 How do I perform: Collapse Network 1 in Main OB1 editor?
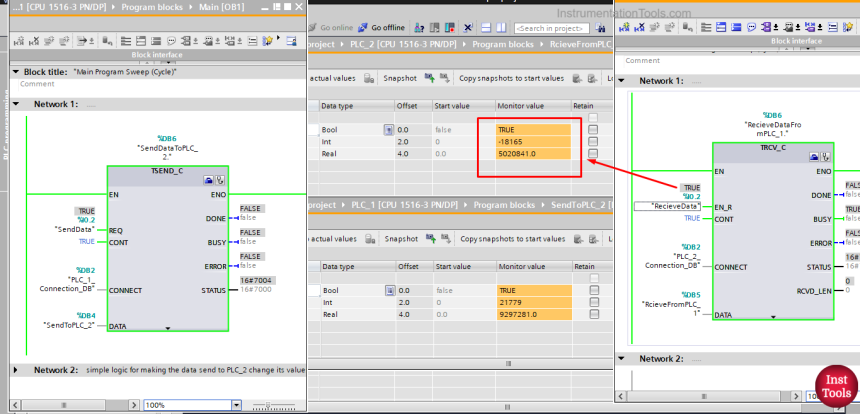pos(16,104)
